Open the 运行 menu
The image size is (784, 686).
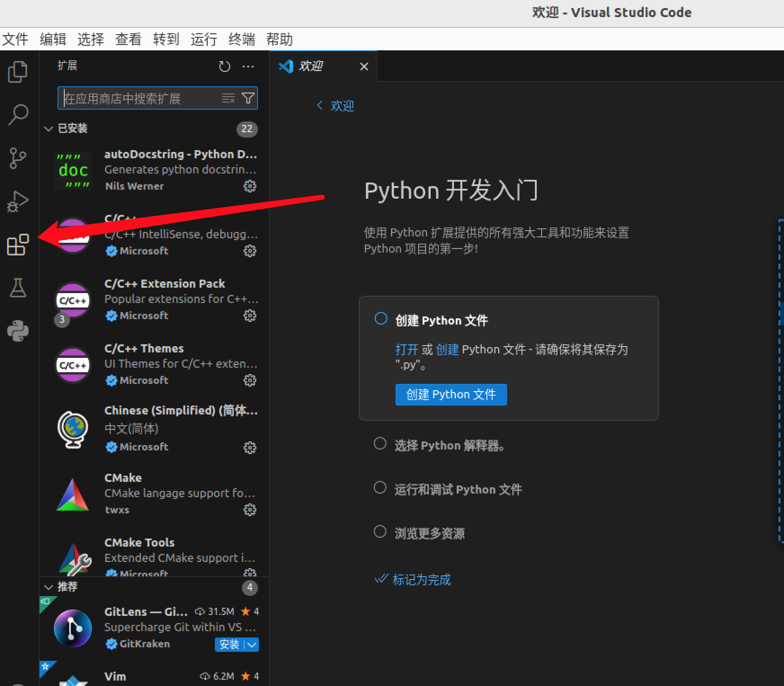tap(204, 40)
